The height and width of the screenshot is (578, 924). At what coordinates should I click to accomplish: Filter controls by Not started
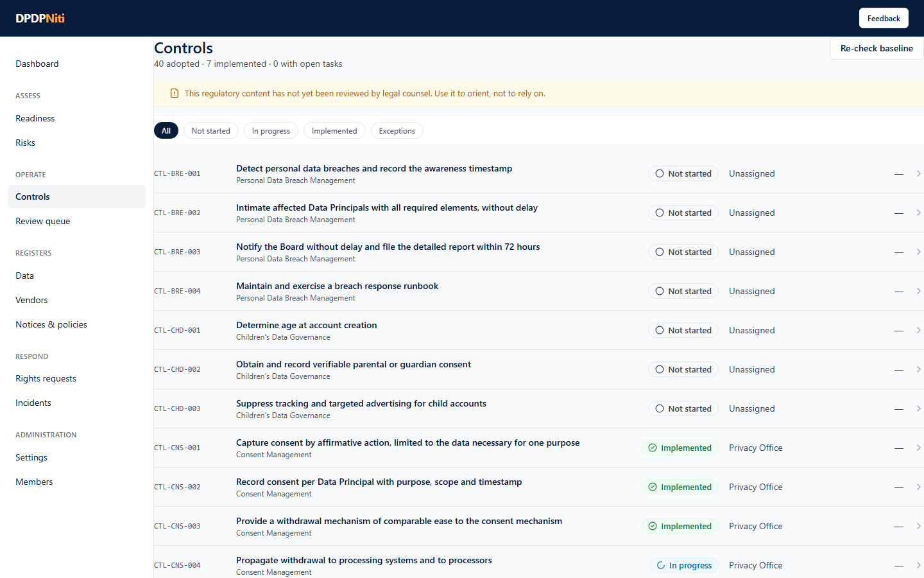[x=211, y=130]
